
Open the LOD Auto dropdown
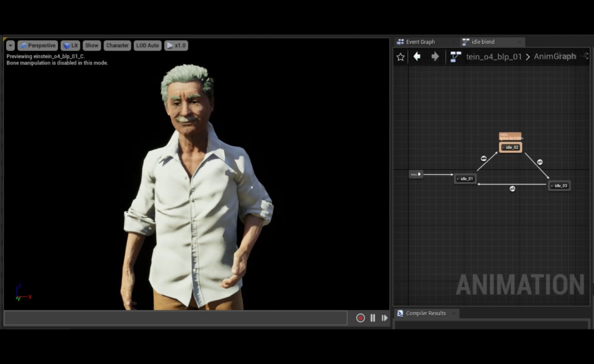click(x=147, y=45)
